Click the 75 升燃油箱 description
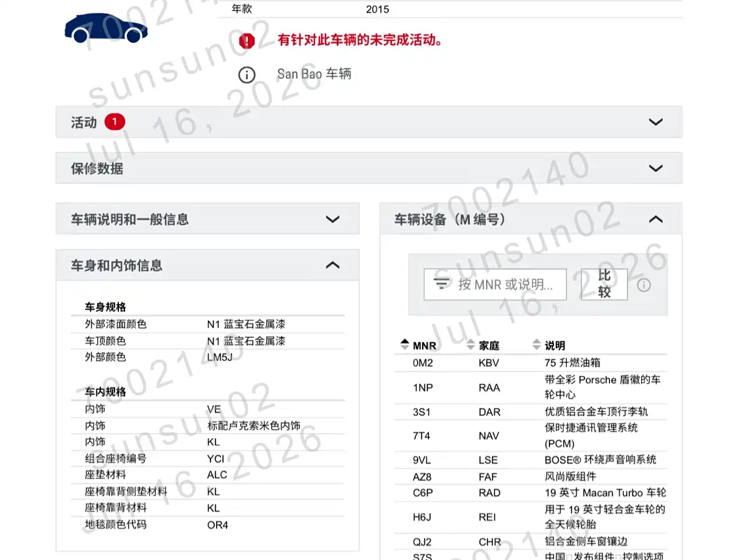 coord(572,363)
